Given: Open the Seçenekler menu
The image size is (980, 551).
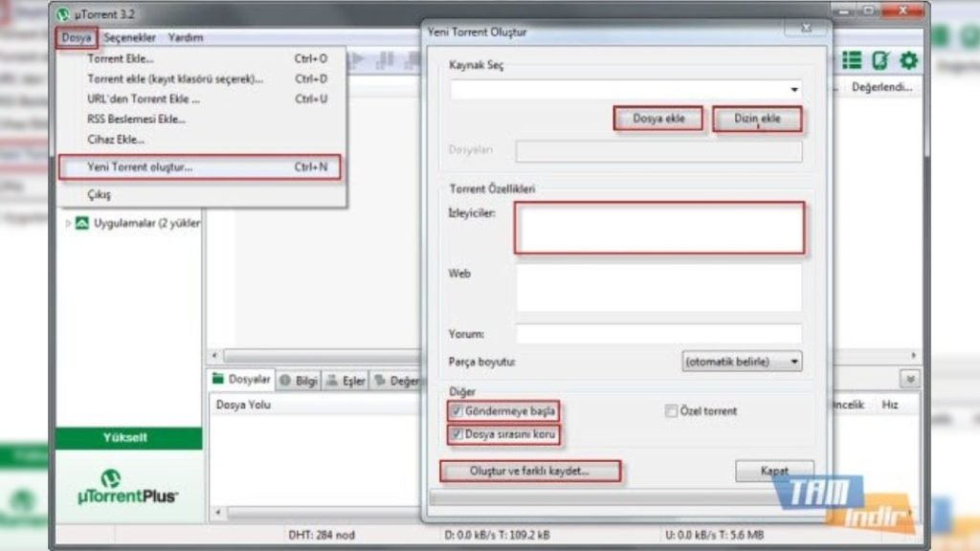Looking at the screenshot, I should pyautogui.click(x=129, y=37).
